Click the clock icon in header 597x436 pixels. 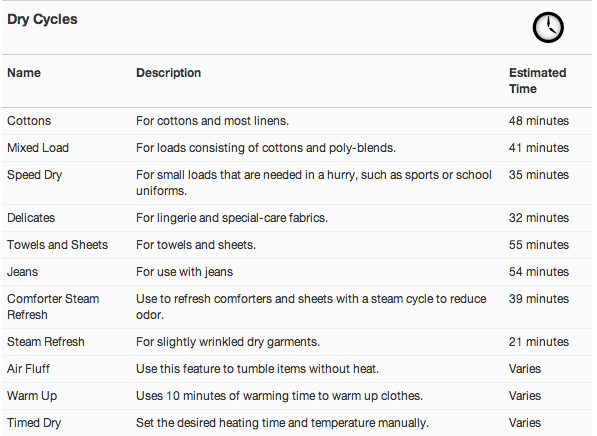point(548,27)
